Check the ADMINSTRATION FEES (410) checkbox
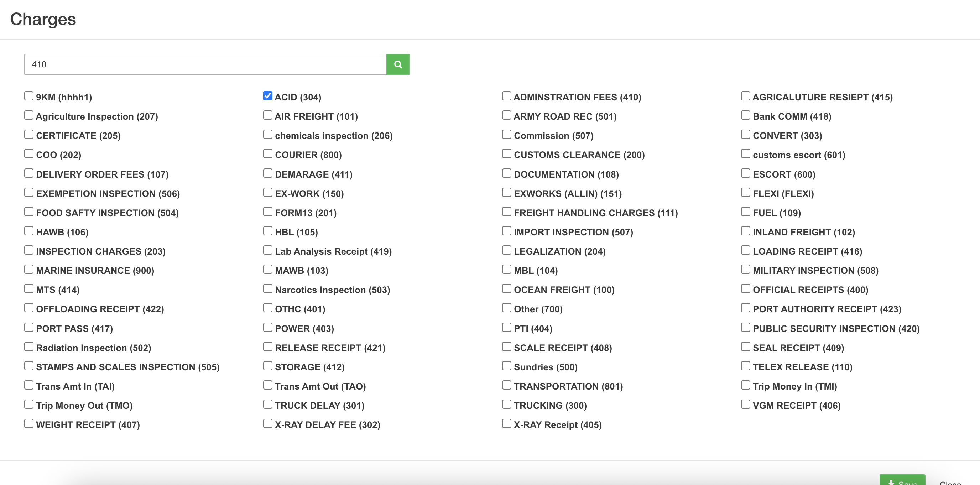The image size is (980, 485). (506, 96)
